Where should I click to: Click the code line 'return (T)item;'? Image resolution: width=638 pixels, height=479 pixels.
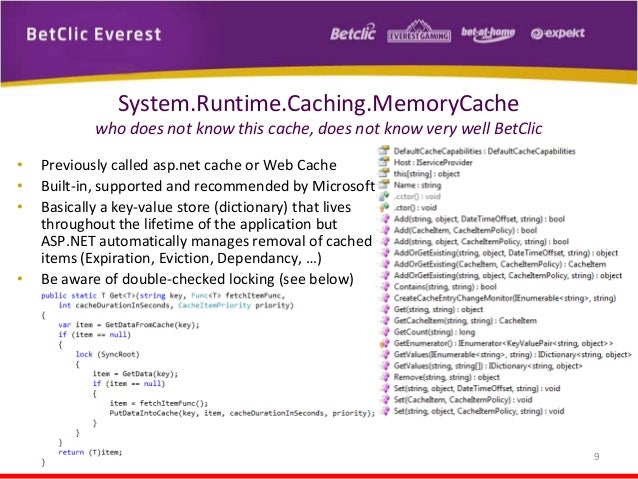90,452
